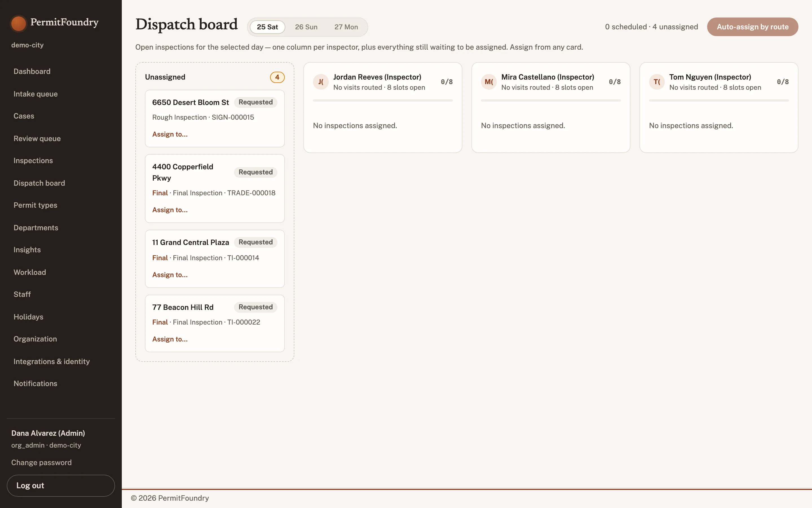
Task: Click Tom Nguyen capacity progress bar
Action: tap(719, 100)
